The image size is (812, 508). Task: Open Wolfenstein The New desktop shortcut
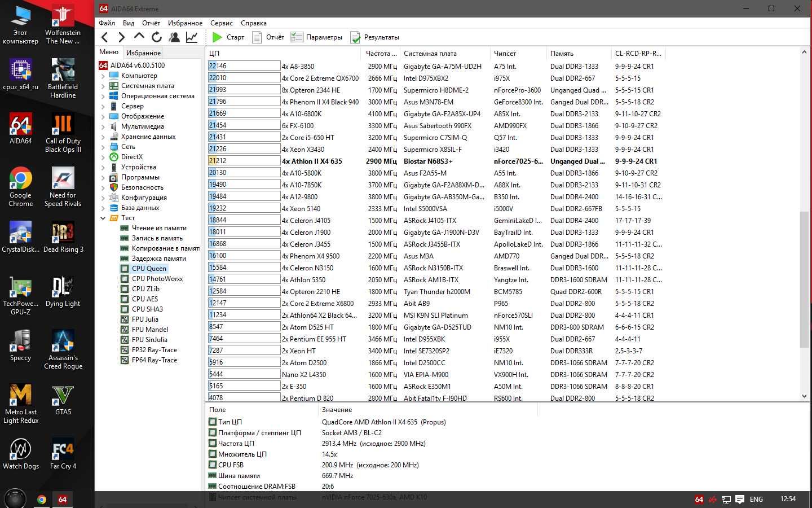coord(63,24)
